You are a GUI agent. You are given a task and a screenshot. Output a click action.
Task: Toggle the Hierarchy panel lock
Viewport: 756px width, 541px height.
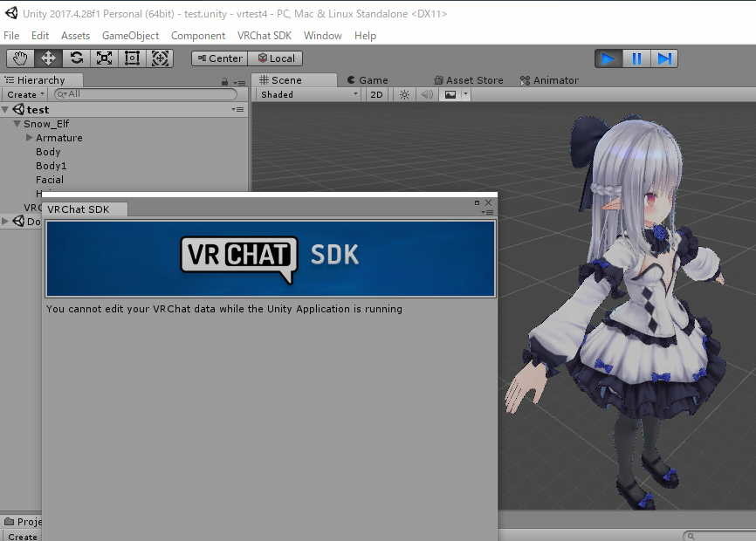coord(224,82)
